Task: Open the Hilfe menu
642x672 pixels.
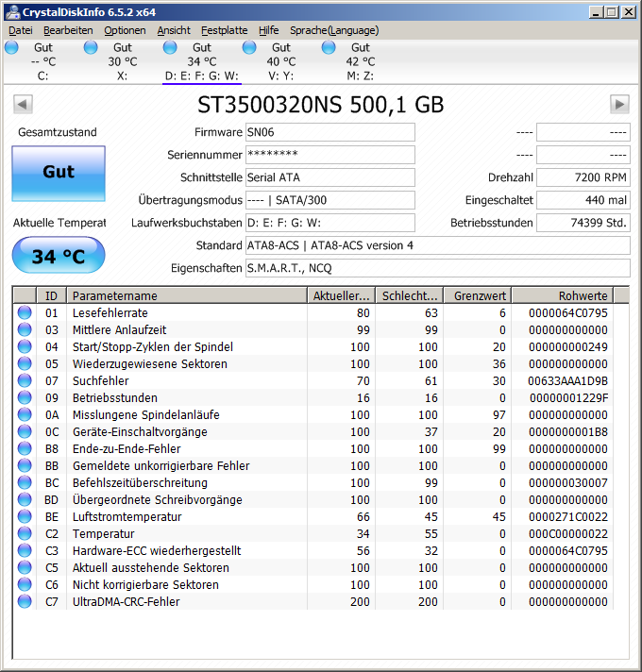Action: (269, 30)
